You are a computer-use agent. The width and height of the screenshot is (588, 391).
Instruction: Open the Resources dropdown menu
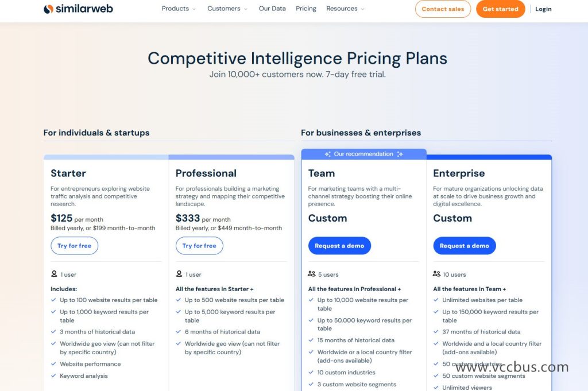click(345, 9)
